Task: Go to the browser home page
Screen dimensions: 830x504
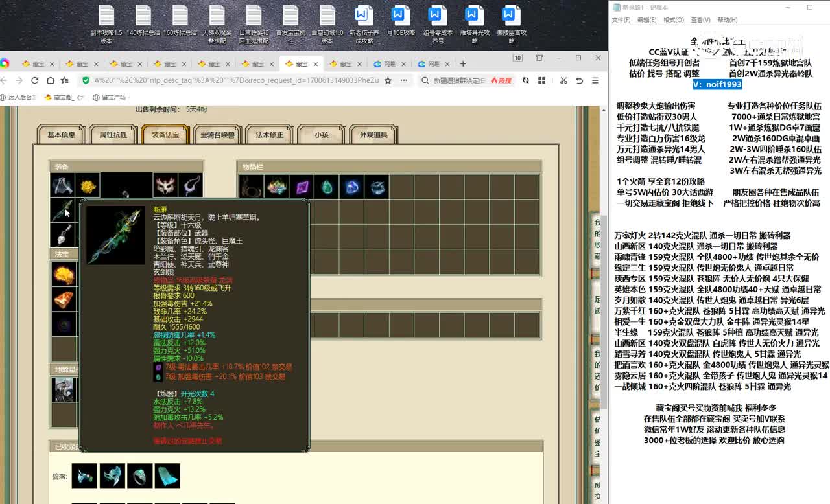Action: point(50,80)
